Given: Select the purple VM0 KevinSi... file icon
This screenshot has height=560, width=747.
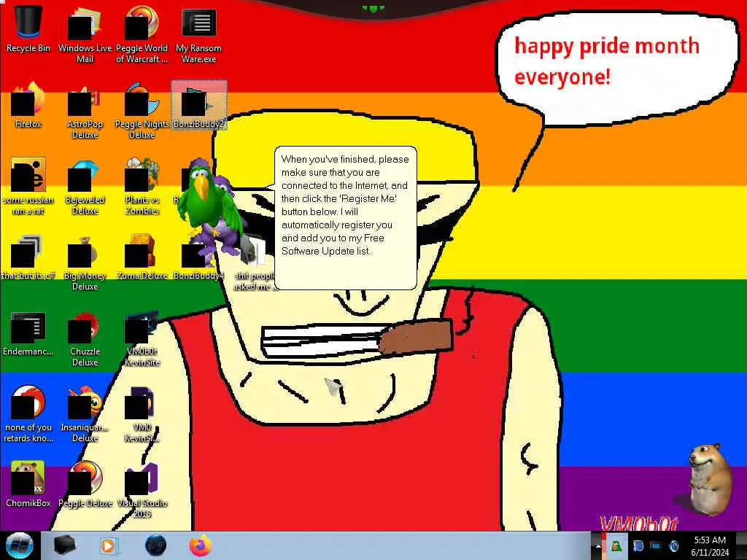Looking at the screenshot, I should coord(142,414).
